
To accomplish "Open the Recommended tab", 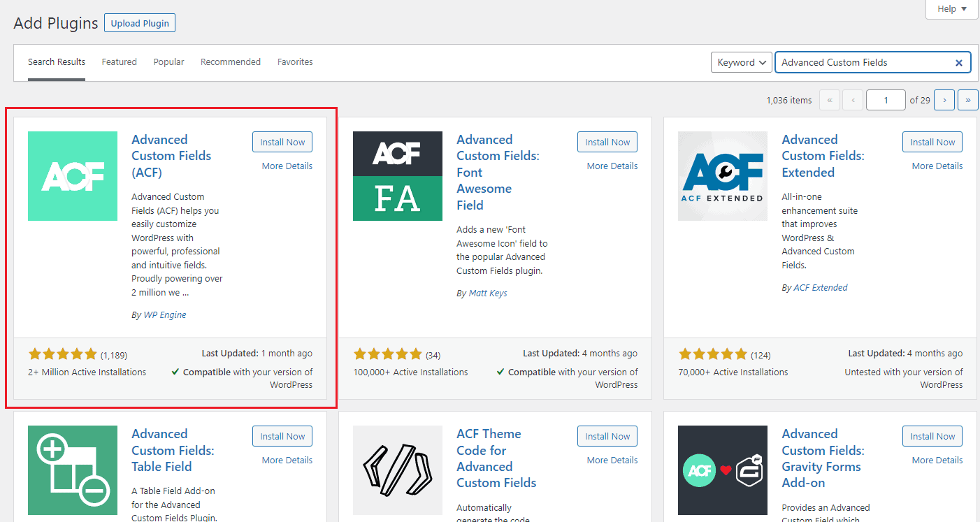I will point(231,62).
